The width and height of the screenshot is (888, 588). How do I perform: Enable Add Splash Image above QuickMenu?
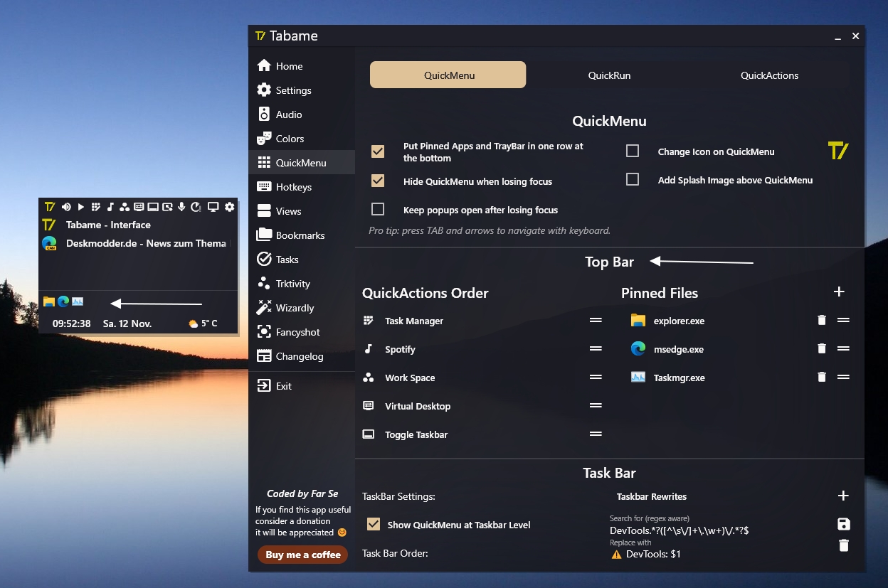click(633, 179)
